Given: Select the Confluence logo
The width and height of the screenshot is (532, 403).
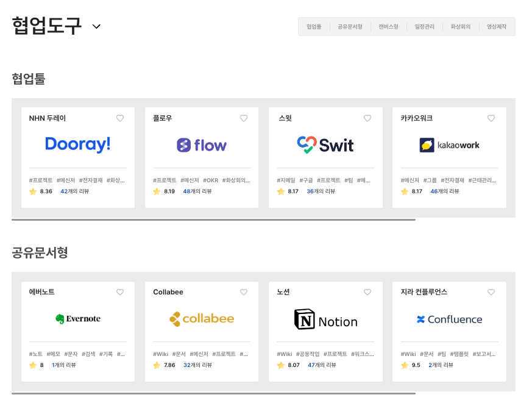Looking at the screenshot, I should click(x=449, y=319).
